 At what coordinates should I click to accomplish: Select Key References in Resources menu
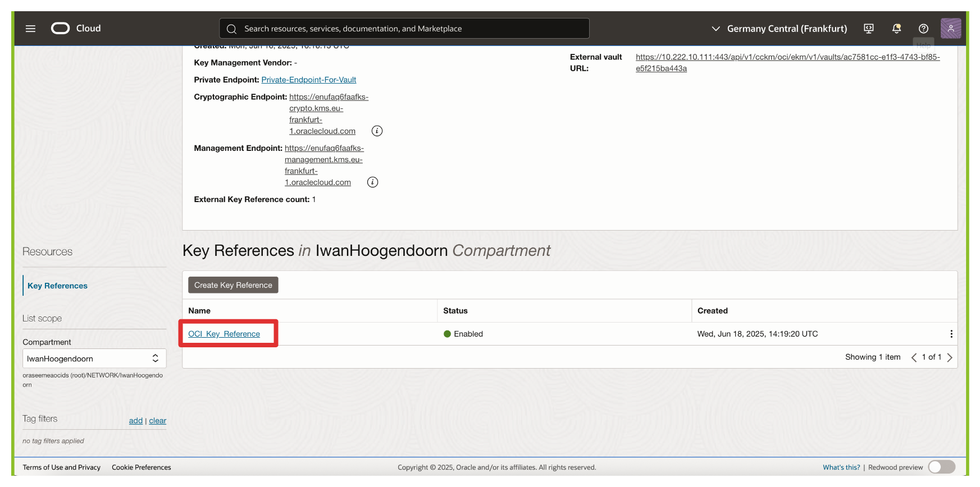[x=57, y=286]
